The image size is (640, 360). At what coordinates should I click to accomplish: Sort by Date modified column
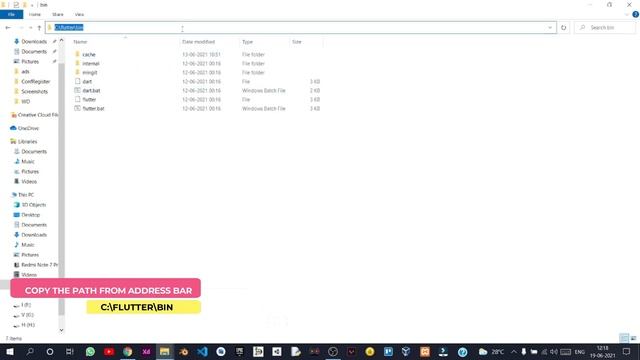(198, 42)
